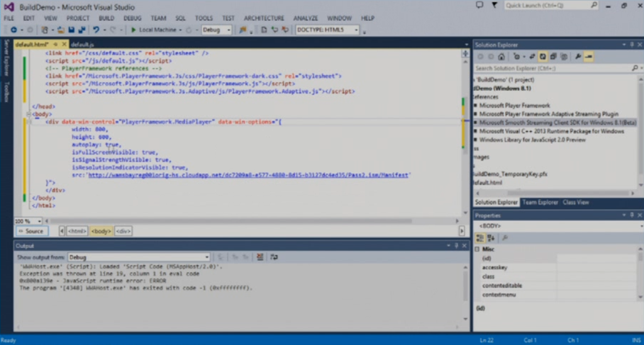Click the Solution Explorer search magnifier icon
Screen dimensions: 644x345
click(635, 68)
